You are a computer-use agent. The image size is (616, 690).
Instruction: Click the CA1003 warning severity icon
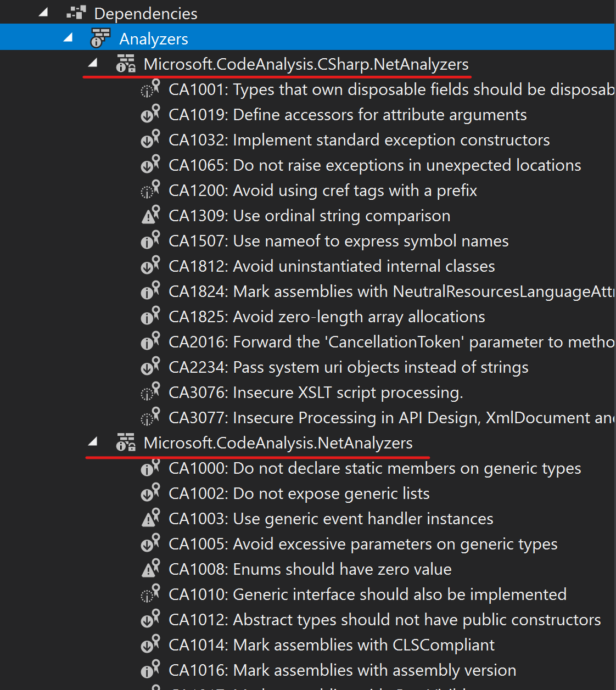tap(150, 518)
